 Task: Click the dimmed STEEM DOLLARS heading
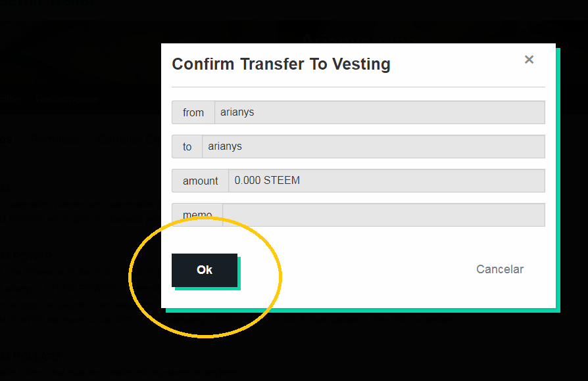point(30,356)
